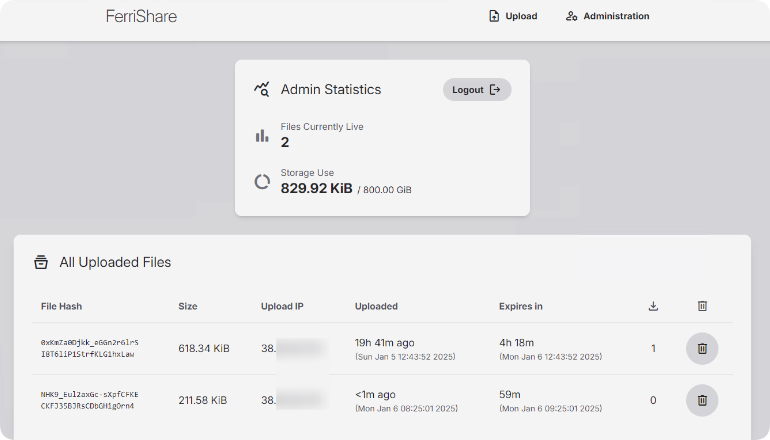The image size is (770, 440).
Task: Click the Upload IP column header
Action: (282, 306)
